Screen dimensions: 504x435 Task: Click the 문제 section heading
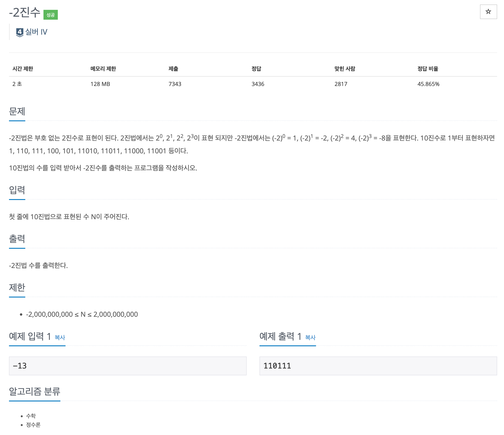(x=17, y=112)
